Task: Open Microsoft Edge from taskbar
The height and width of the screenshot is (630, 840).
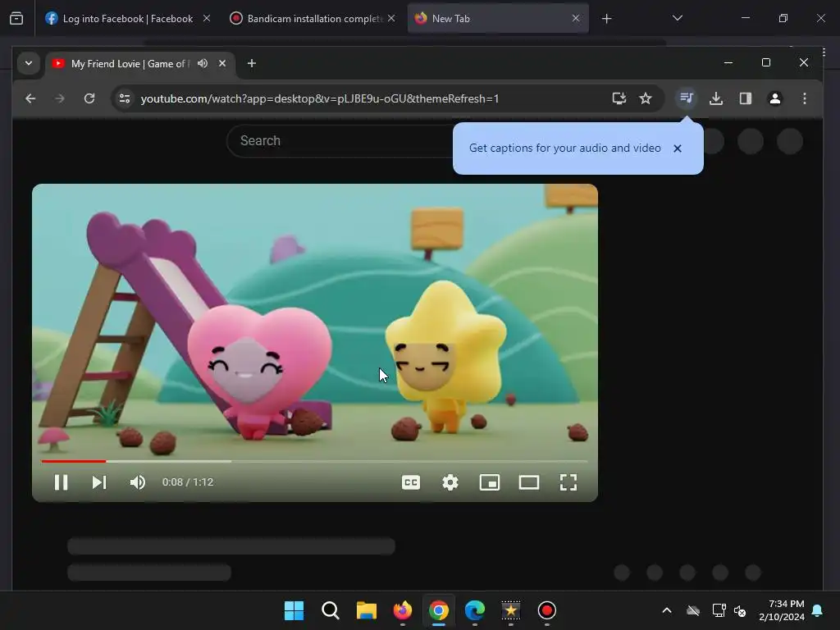Action: [475, 610]
